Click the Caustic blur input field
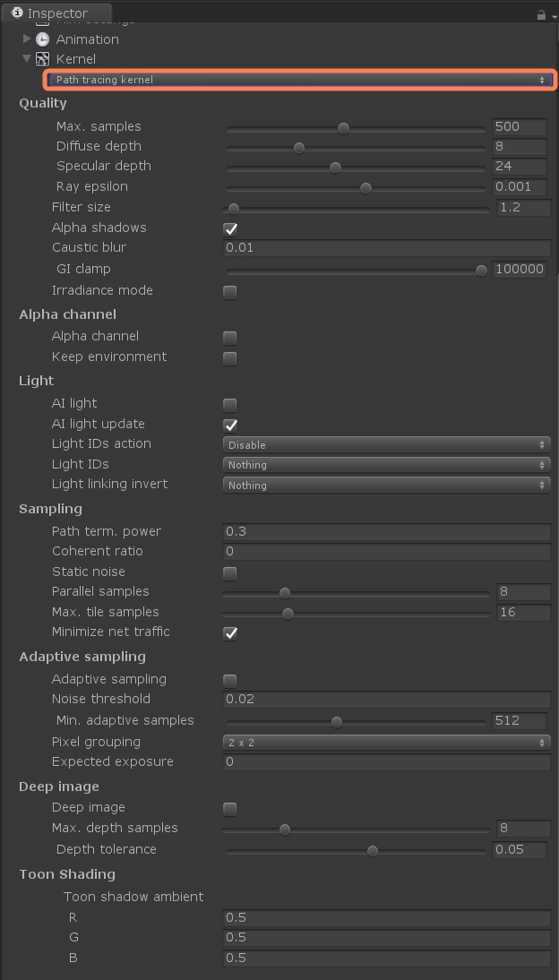The image size is (559, 980). click(x=386, y=248)
